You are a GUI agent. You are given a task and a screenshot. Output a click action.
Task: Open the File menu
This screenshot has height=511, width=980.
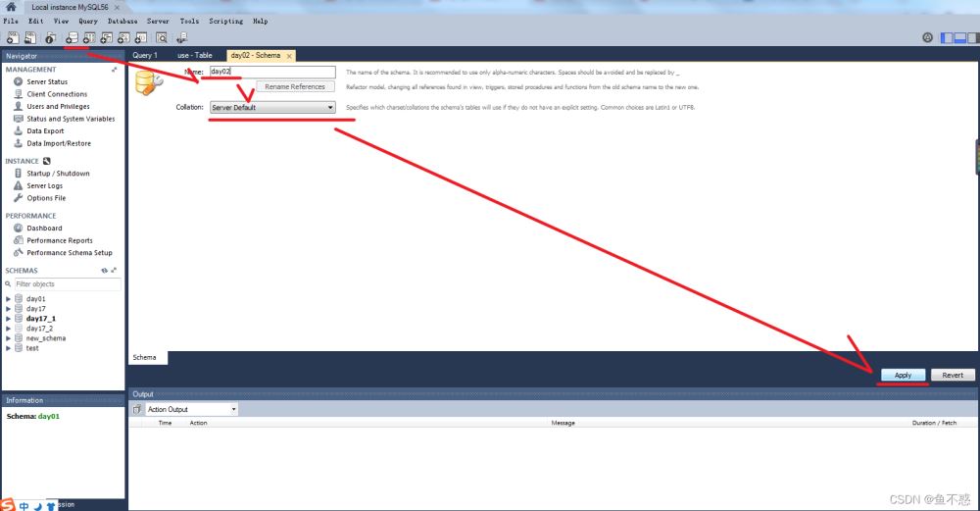11,22
